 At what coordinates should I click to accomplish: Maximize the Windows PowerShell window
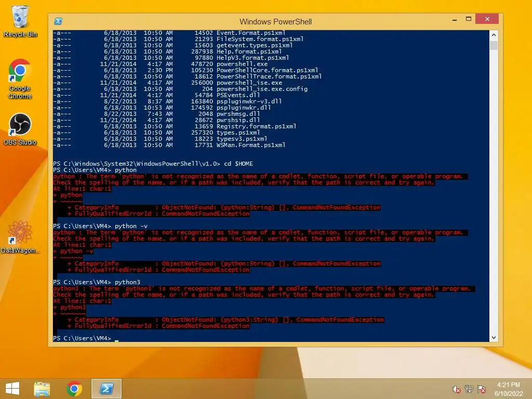[469, 19]
